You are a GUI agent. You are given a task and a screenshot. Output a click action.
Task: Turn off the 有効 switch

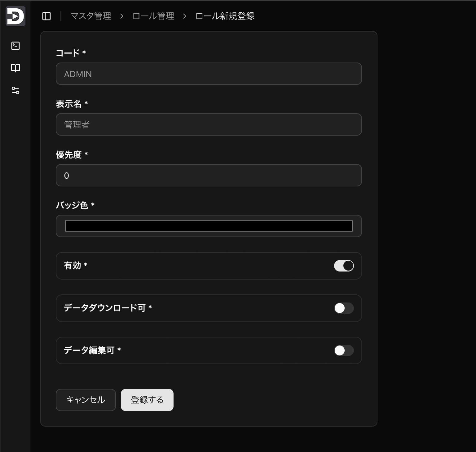pos(344,266)
